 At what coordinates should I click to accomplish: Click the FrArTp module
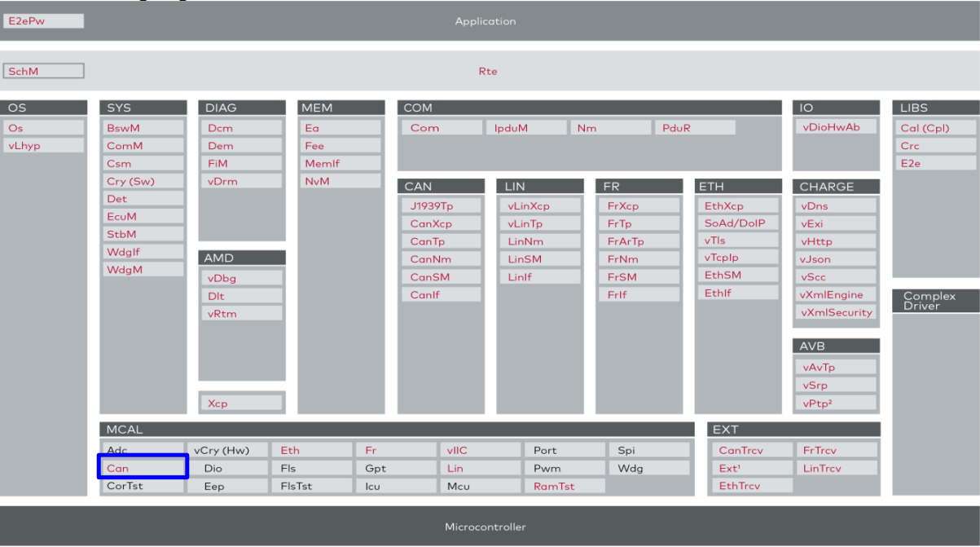pyautogui.click(x=639, y=241)
